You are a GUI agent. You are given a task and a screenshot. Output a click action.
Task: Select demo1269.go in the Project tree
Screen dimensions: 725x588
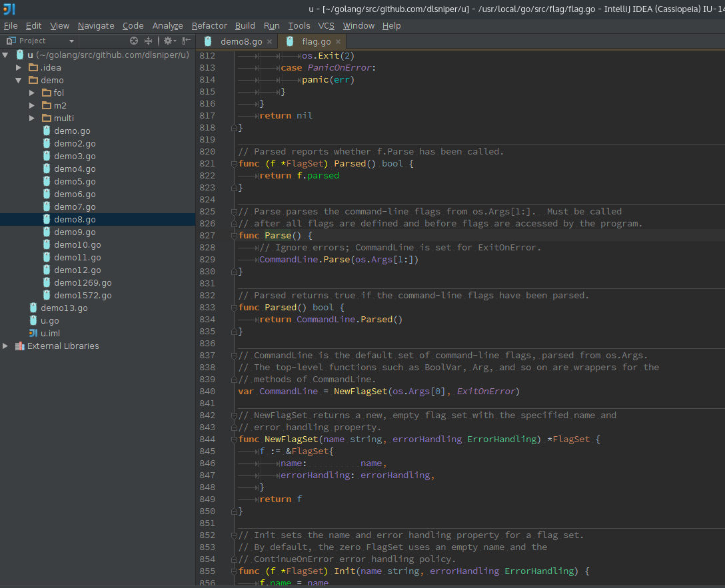coord(83,282)
